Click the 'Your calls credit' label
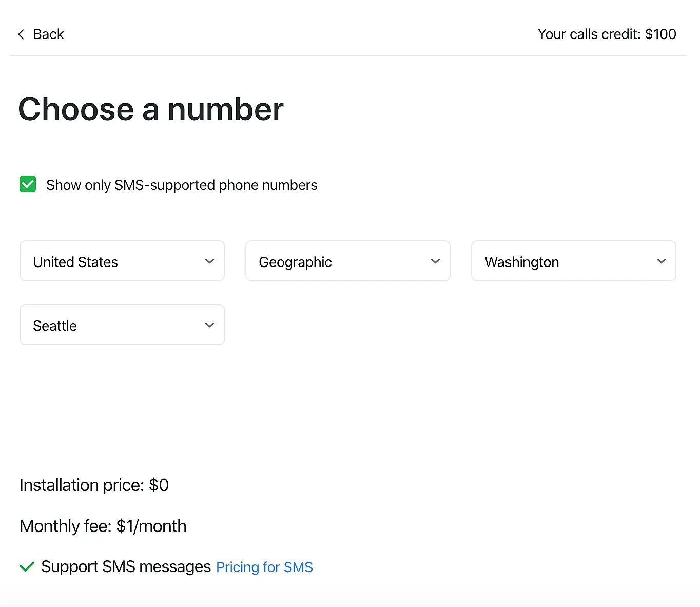 coord(589,34)
